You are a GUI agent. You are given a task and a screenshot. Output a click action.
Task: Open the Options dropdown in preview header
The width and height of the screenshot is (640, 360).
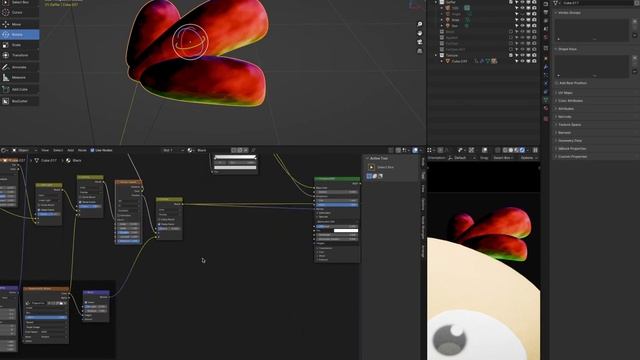(529, 158)
